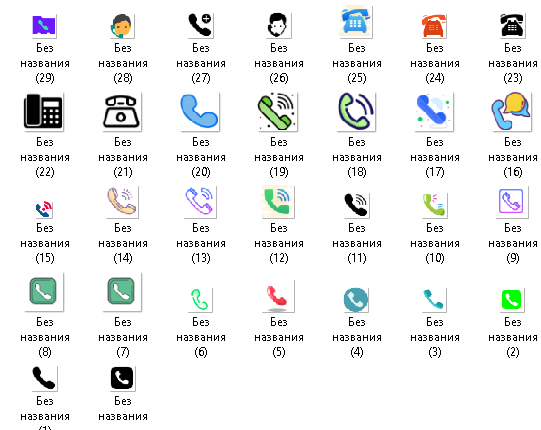Select the caption "Без названия (12)"
This screenshot has height=430, width=541.
tap(279, 243)
